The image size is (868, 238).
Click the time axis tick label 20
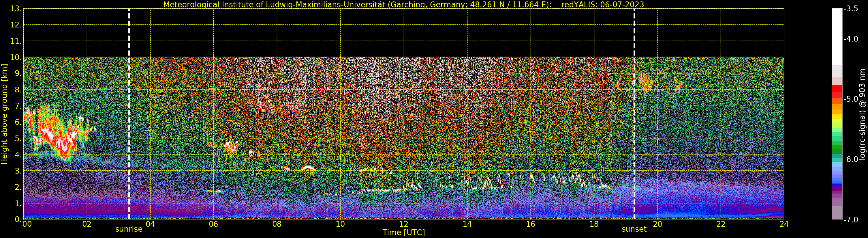click(657, 224)
